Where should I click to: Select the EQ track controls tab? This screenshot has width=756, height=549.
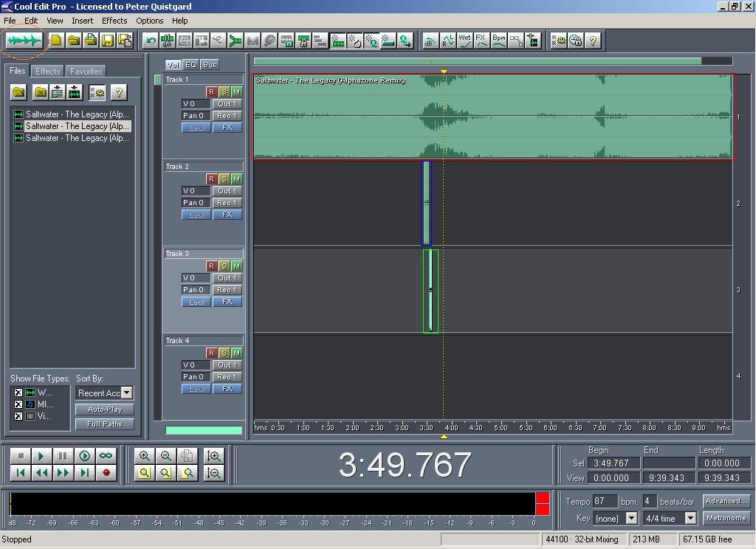(x=191, y=65)
